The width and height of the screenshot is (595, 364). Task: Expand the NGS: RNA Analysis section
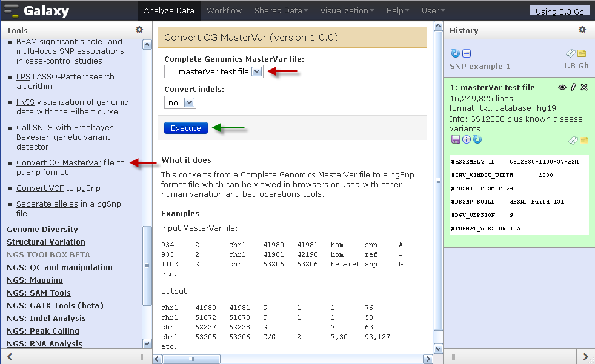44,343
